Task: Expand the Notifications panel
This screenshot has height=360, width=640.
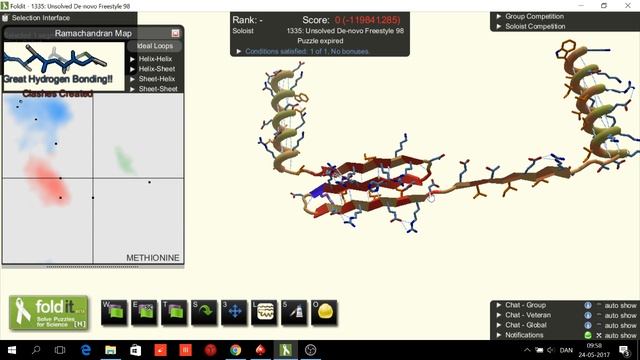Action: [499, 335]
